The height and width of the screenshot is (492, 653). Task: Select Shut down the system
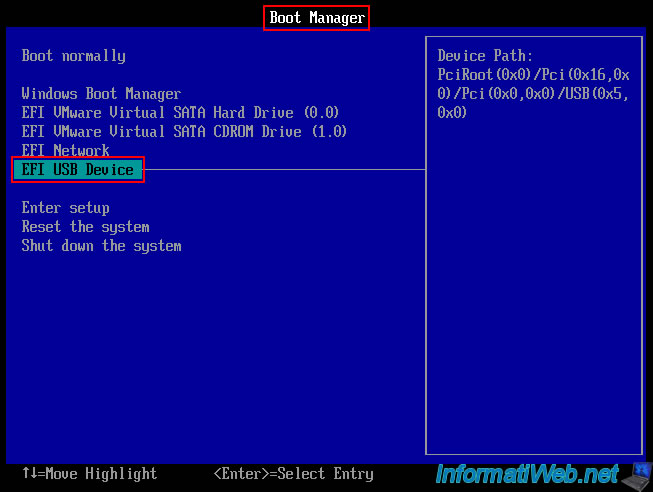point(101,246)
